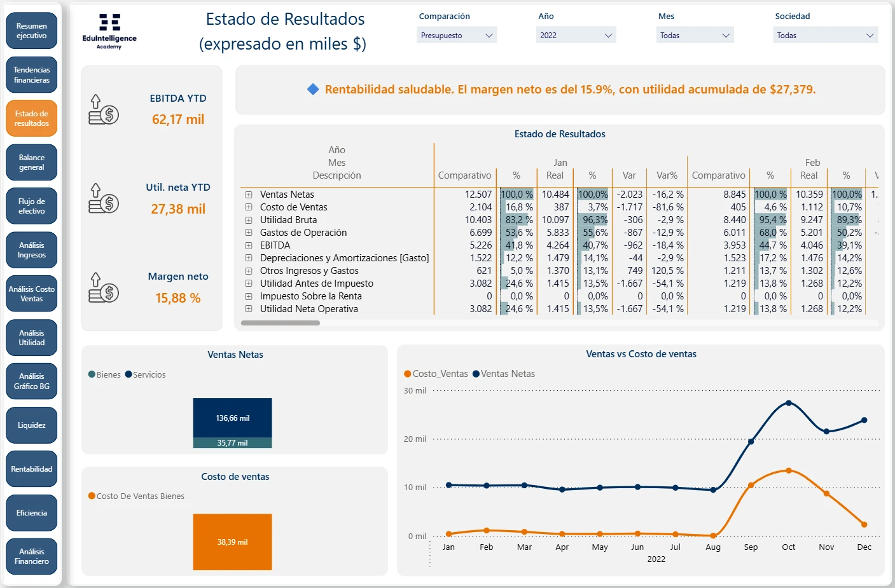Expand the Otros Ingresos y Gastos row
This screenshot has height=588, width=895.
[249, 271]
